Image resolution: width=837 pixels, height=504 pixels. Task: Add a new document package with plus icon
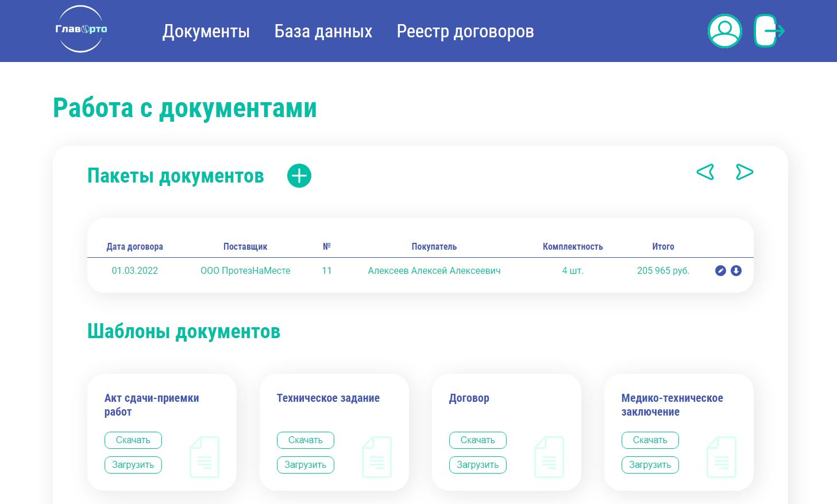299,176
